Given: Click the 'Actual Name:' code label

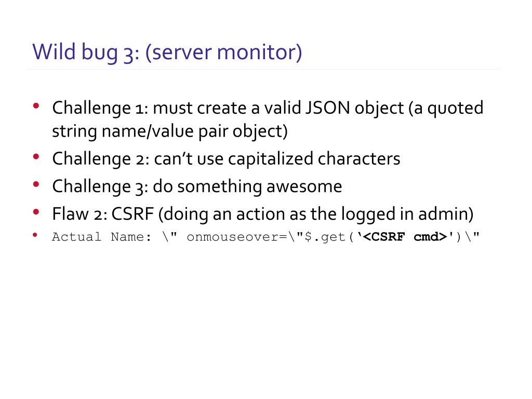Looking at the screenshot, I should click(x=102, y=237).
